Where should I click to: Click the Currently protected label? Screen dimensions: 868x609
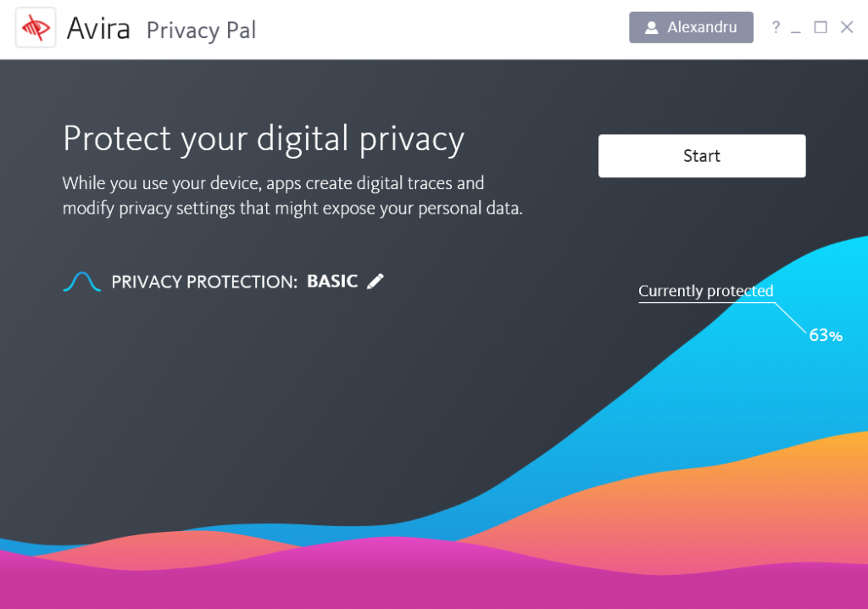click(x=705, y=291)
